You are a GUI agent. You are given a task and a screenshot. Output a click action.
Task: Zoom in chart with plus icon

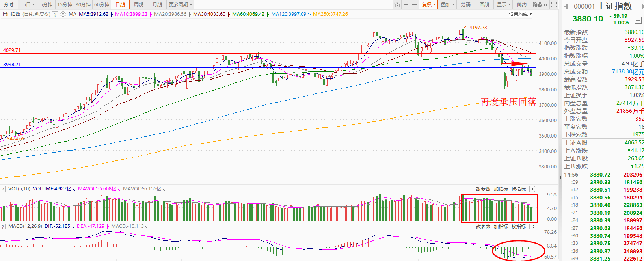click(x=406, y=5)
